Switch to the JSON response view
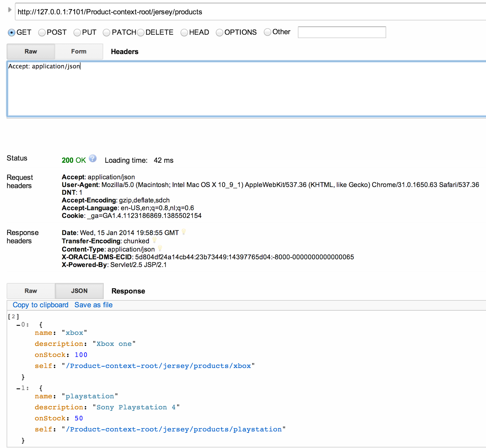Viewport: 486px width, 448px height. point(79,291)
